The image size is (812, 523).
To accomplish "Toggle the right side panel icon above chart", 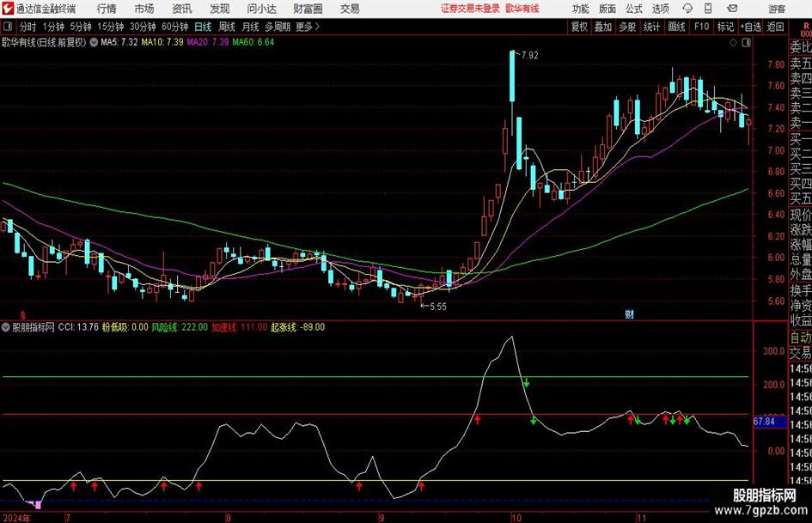I will 746,43.
